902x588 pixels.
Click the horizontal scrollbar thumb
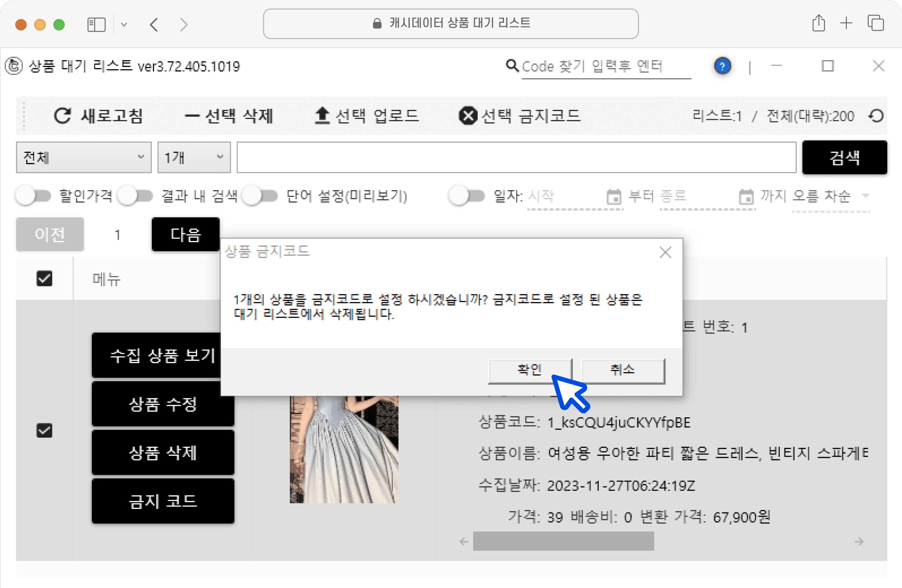563,541
